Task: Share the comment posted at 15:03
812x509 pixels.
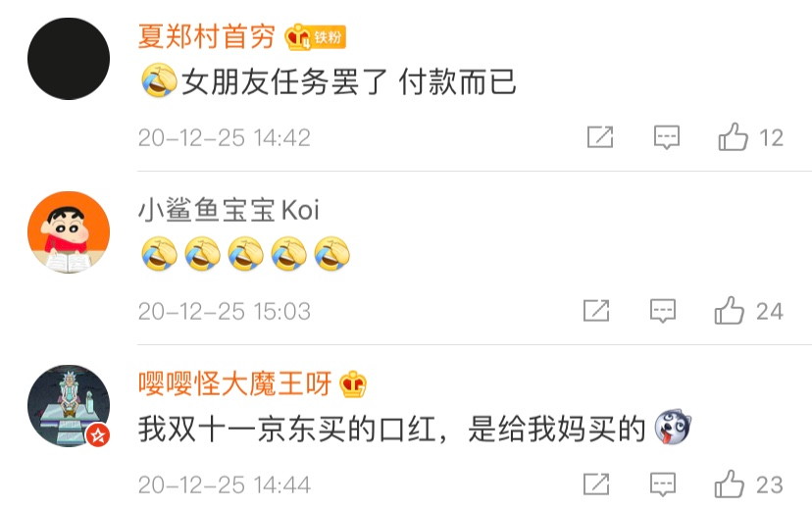Action: pyautogui.click(x=596, y=311)
